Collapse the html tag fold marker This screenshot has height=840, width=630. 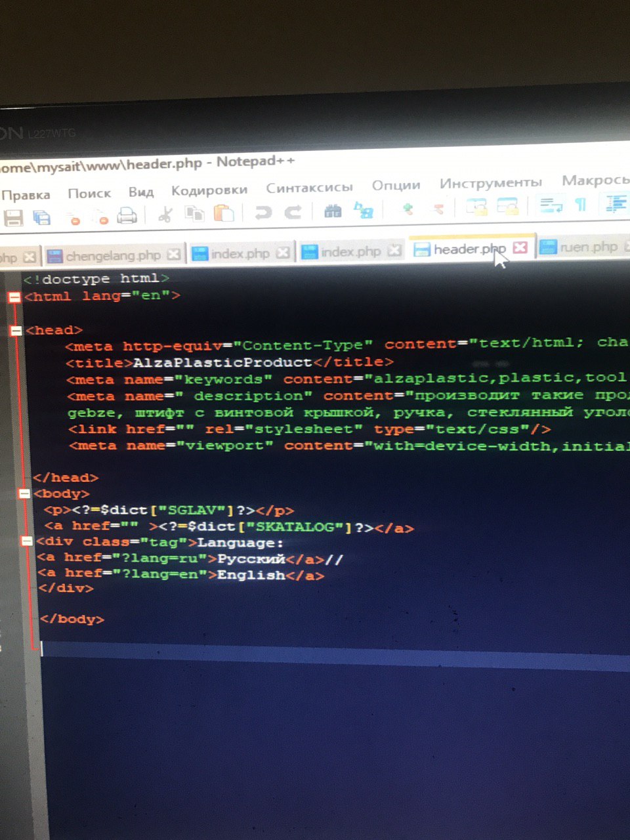point(14,297)
